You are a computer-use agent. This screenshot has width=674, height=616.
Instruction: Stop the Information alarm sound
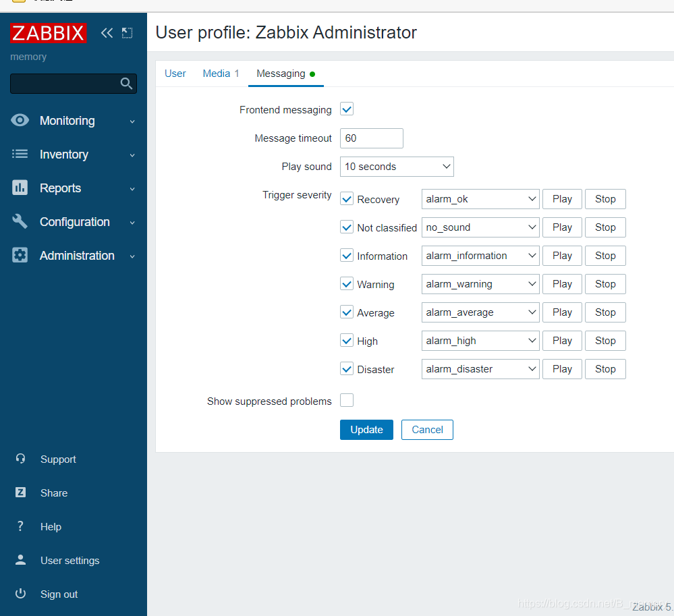605,256
